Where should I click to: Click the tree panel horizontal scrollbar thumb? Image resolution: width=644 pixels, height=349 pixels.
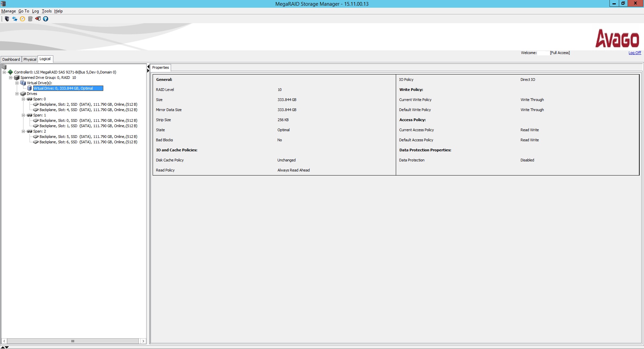(x=73, y=341)
